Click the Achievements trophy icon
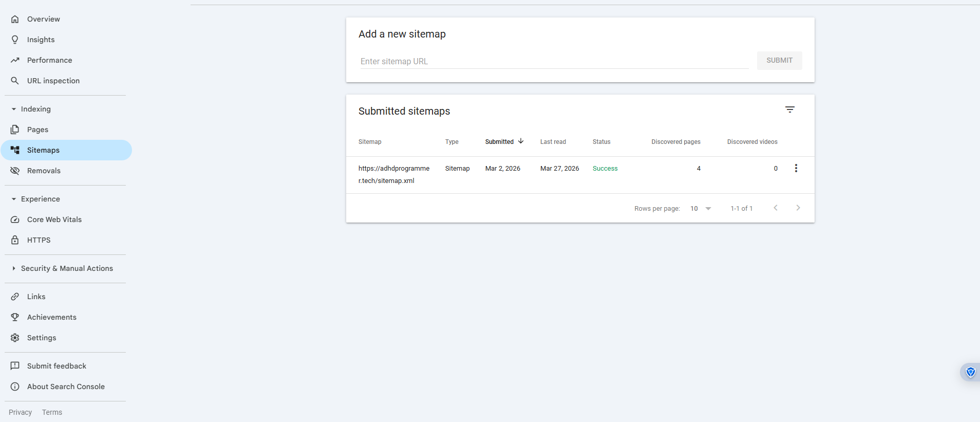Viewport: 980px width, 422px height. pos(15,317)
